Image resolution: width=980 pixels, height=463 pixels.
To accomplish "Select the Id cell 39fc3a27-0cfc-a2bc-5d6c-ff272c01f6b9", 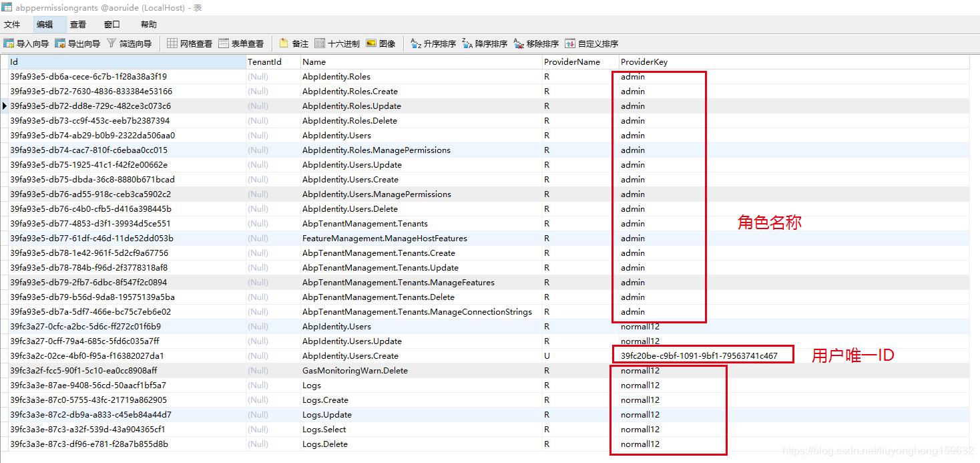I will tap(127, 326).
